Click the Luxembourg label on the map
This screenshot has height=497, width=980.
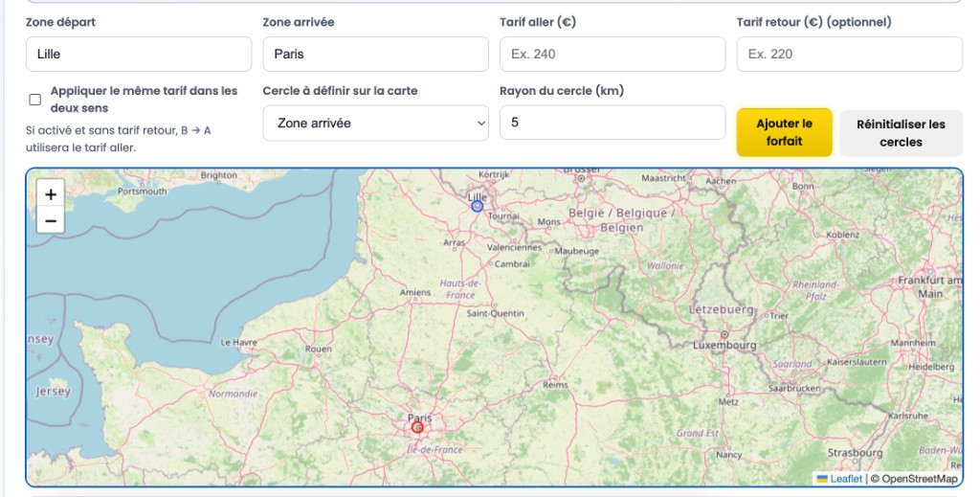pyautogui.click(x=724, y=345)
